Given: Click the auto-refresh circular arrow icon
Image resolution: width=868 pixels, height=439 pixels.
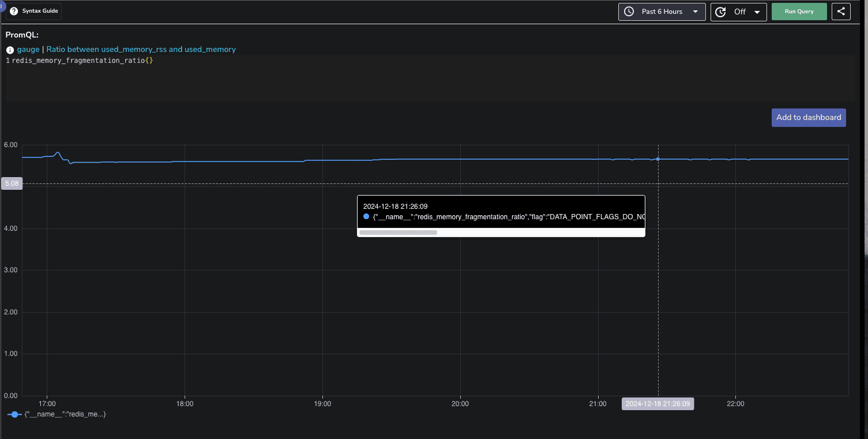Looking at the screenshot, I should point(720,12).
